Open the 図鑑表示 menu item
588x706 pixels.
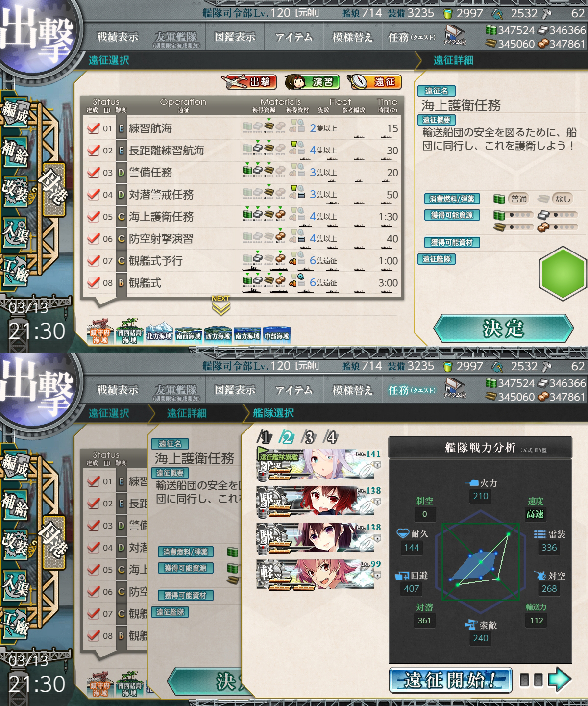coord(235,37)
